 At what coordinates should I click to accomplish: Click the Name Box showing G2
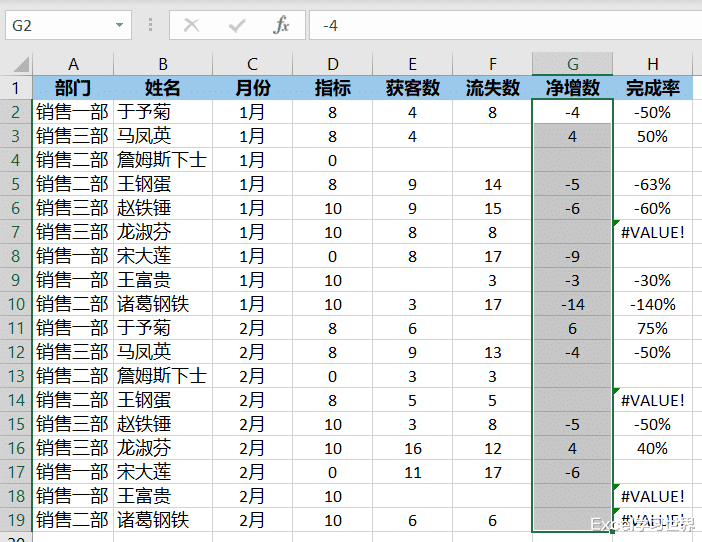(x=68, y=25)
